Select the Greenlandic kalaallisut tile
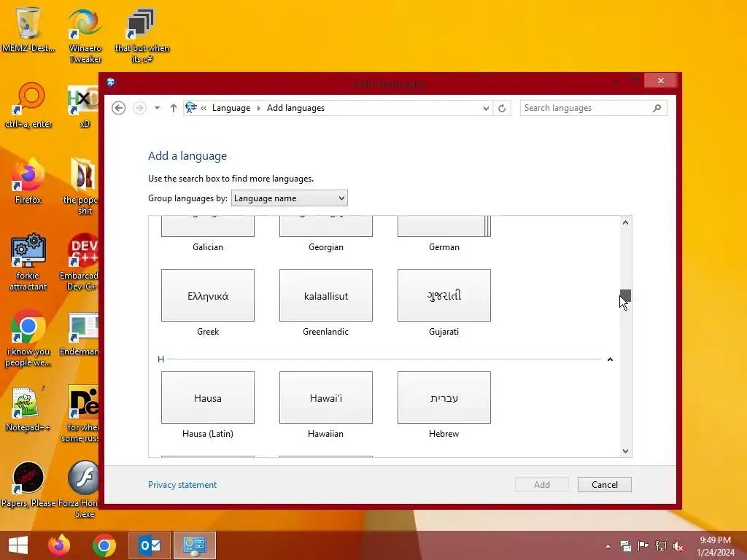The width and height of the screenshot is (747, 560). [326, 295]
